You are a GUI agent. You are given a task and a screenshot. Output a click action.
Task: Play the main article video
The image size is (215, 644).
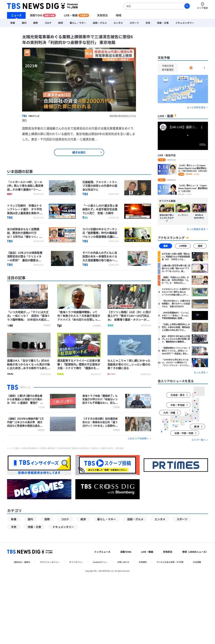tap(79, 80)
